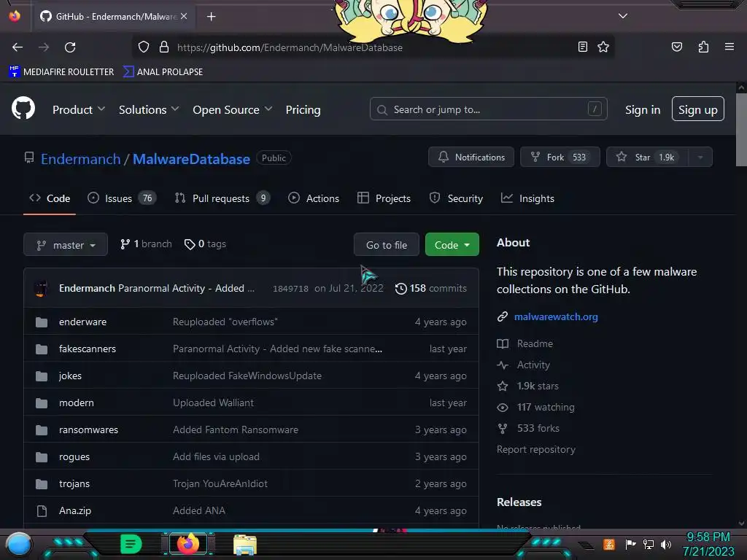
Task: Open the modern folder
Action: 76,402
